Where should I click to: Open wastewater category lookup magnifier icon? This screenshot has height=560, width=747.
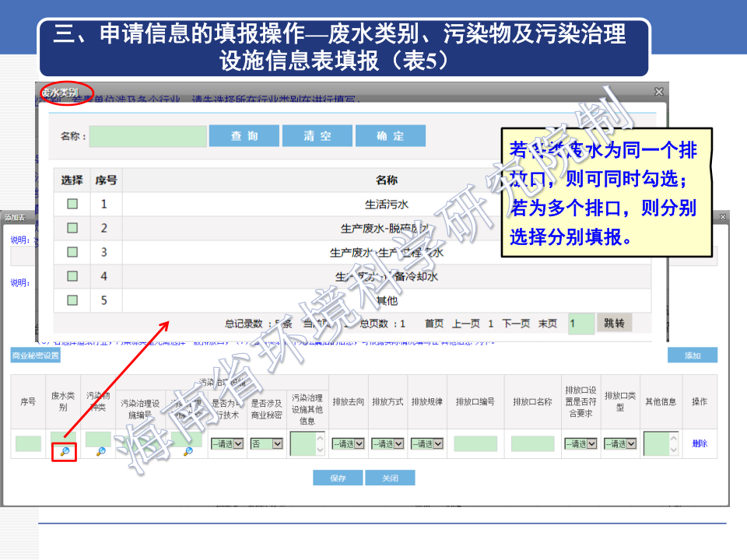point(65,451)
